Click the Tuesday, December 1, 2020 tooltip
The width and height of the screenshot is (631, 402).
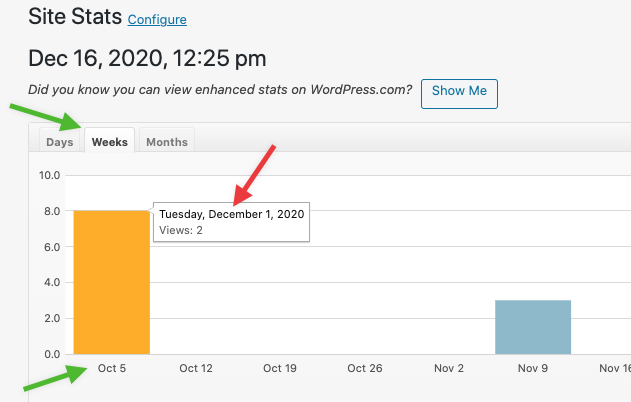pyautogui.click(x=231, y=222)
